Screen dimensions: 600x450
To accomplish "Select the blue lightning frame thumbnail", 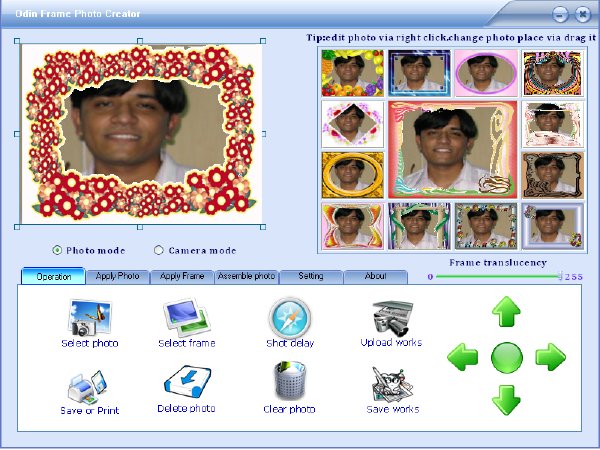I will (x=419, y=73).
